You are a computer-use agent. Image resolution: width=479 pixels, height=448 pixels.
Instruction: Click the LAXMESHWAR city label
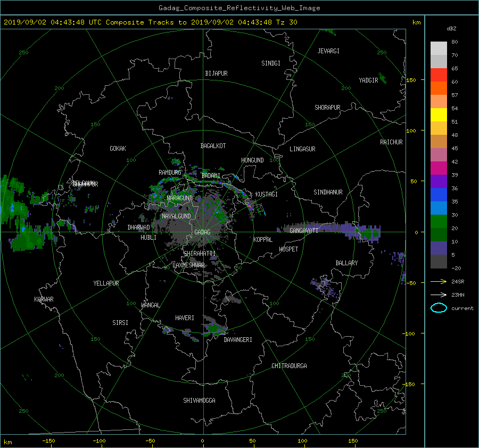188,265
